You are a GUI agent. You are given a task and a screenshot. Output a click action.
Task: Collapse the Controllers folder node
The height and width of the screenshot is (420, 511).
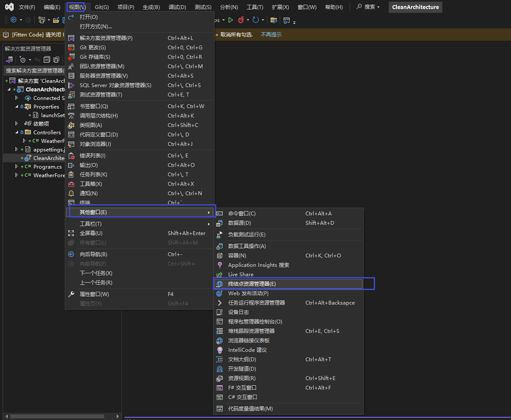[x=17, y=132]
